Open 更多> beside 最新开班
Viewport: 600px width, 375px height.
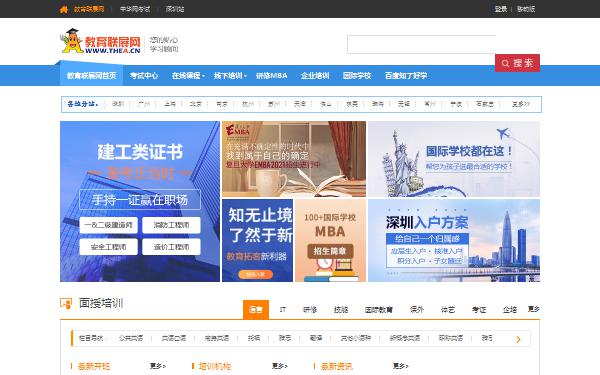point(158,366)
